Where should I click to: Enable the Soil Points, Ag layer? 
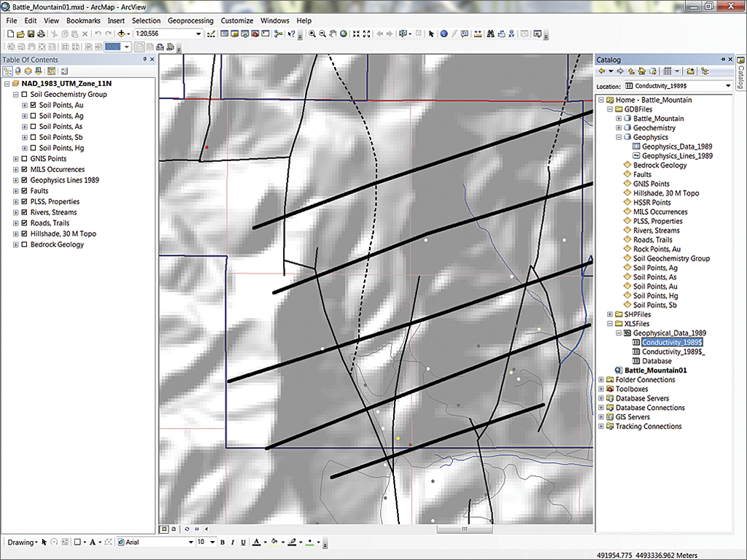point(34,116)
